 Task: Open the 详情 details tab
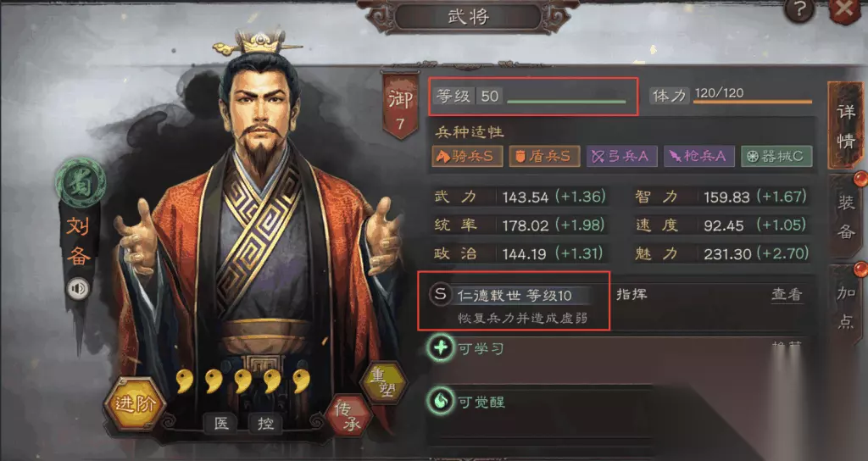[846, 126]
